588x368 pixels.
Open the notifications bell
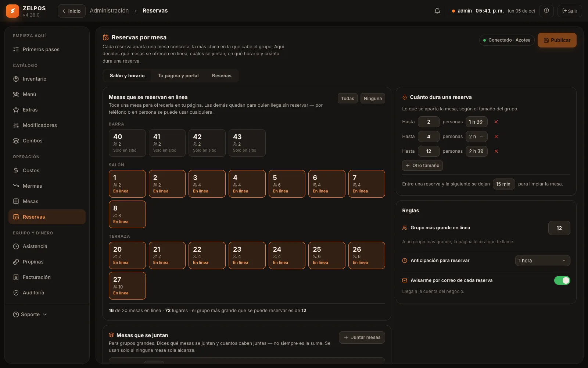(x=437, y=11)
